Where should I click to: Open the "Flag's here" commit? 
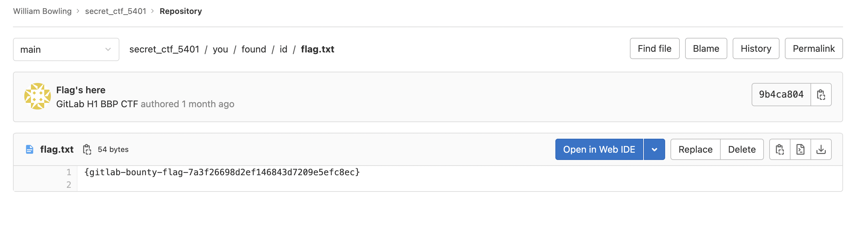coord(80,90)
